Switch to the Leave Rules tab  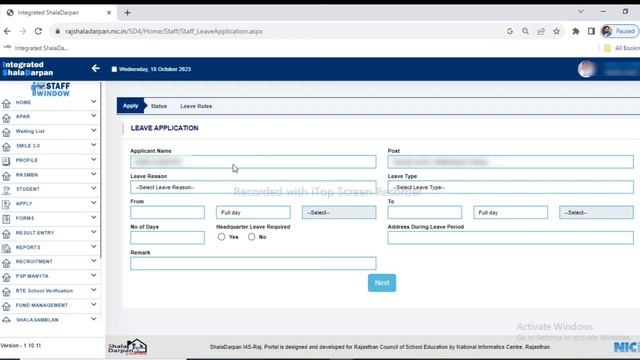pos(196,106)
